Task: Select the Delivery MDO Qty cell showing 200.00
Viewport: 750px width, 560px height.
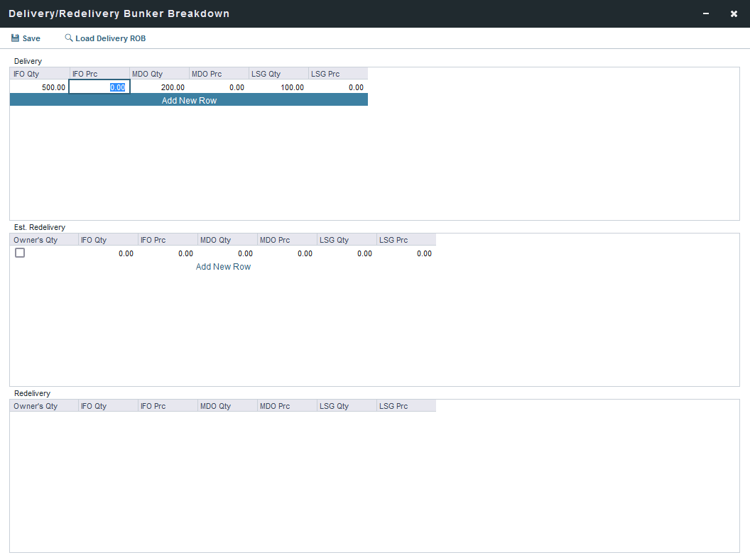Action: point(159,87)
